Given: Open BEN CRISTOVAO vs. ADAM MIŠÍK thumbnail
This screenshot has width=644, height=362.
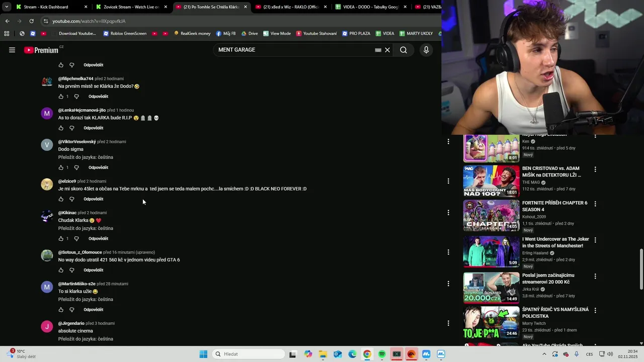Looking at the screenshot, I should 491,181.
